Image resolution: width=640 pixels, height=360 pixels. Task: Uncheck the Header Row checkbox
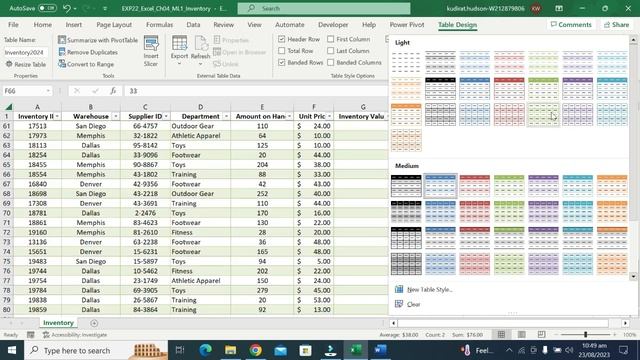point(282,39)
